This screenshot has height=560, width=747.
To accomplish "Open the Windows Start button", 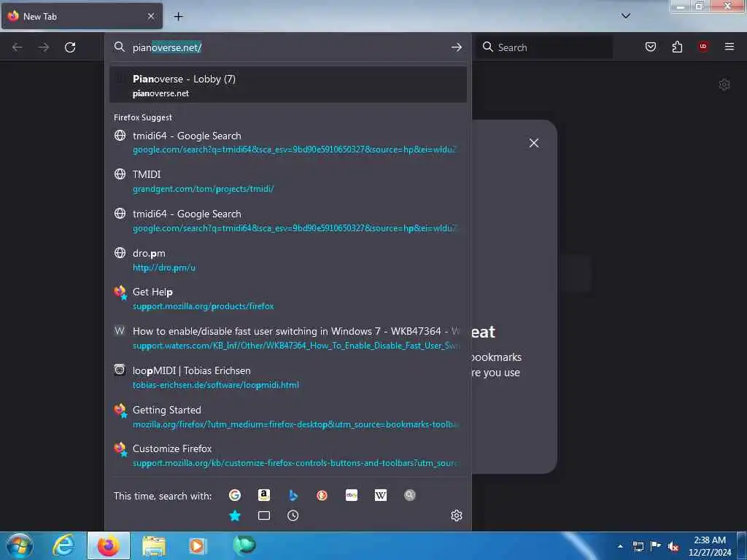I will pos(19,545).
